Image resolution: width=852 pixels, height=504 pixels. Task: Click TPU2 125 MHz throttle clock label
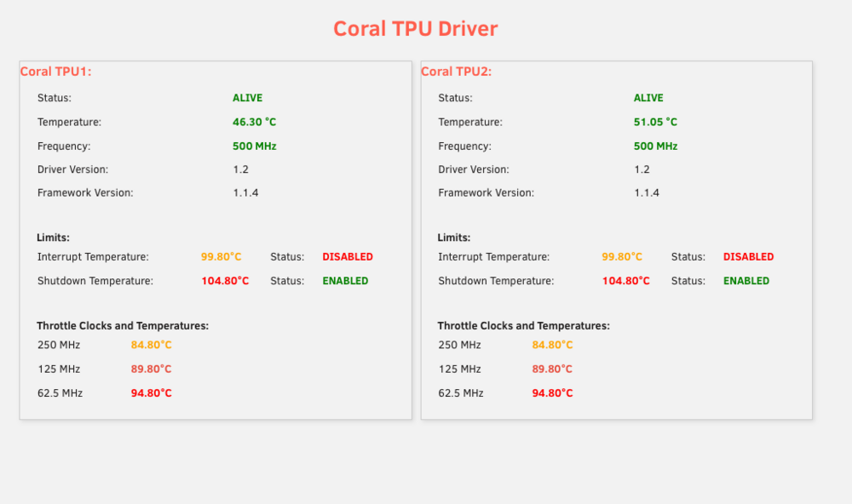pos(460,369)
